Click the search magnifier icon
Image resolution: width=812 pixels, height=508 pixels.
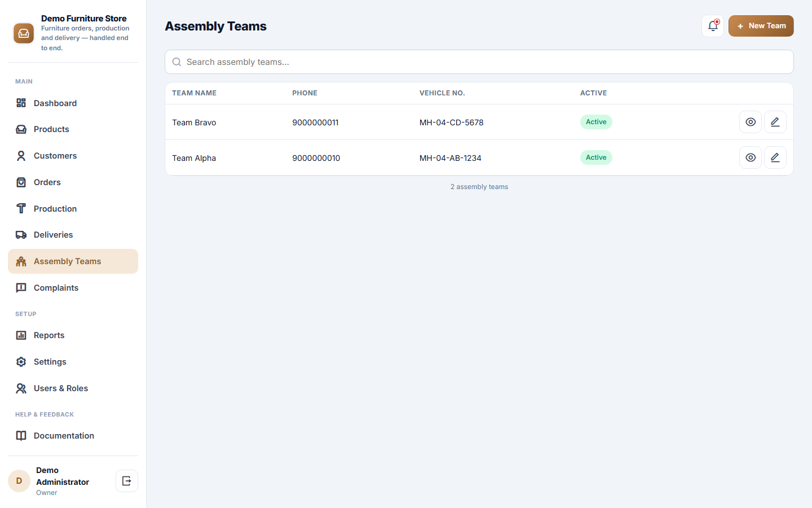(x=176, y=62)
